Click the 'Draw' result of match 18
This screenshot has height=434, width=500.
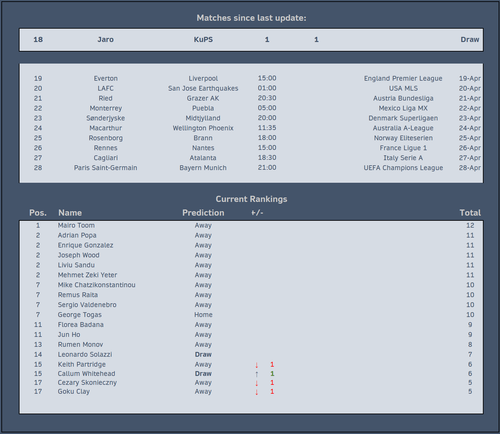coord(470,39)
